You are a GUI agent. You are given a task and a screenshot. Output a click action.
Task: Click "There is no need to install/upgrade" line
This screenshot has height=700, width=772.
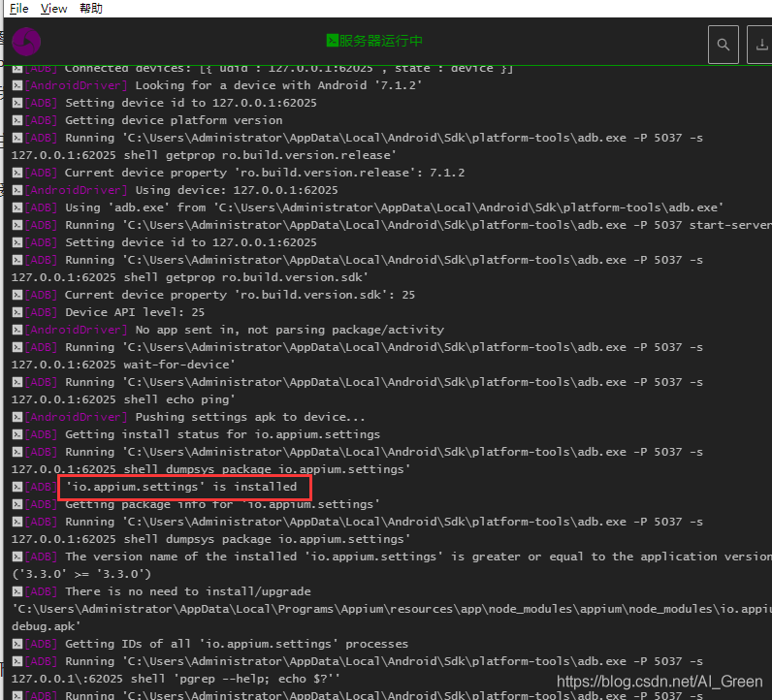(188, 591)
